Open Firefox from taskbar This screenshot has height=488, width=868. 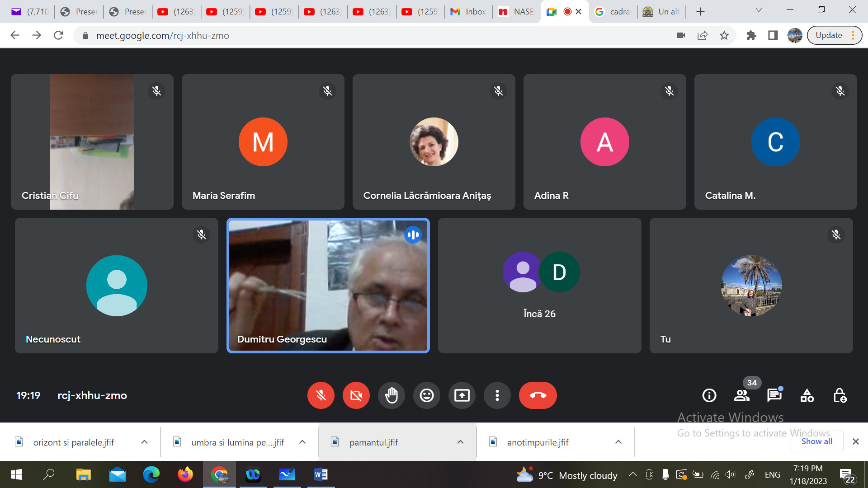click(x=185, y=474)
